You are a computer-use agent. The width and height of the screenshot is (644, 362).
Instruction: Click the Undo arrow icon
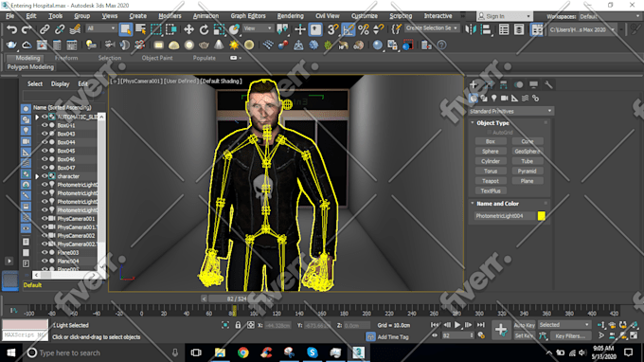tap(12, 29)
